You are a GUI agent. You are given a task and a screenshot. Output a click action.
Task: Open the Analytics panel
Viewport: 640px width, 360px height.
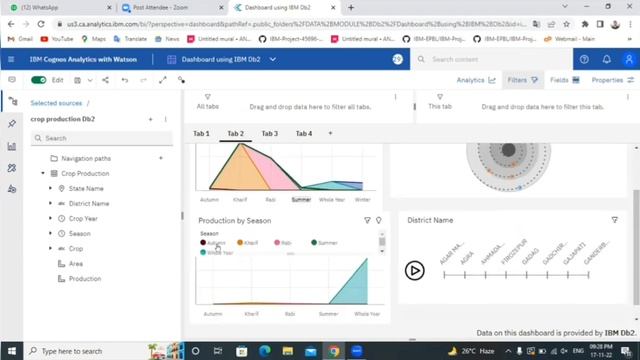[476, 80]
